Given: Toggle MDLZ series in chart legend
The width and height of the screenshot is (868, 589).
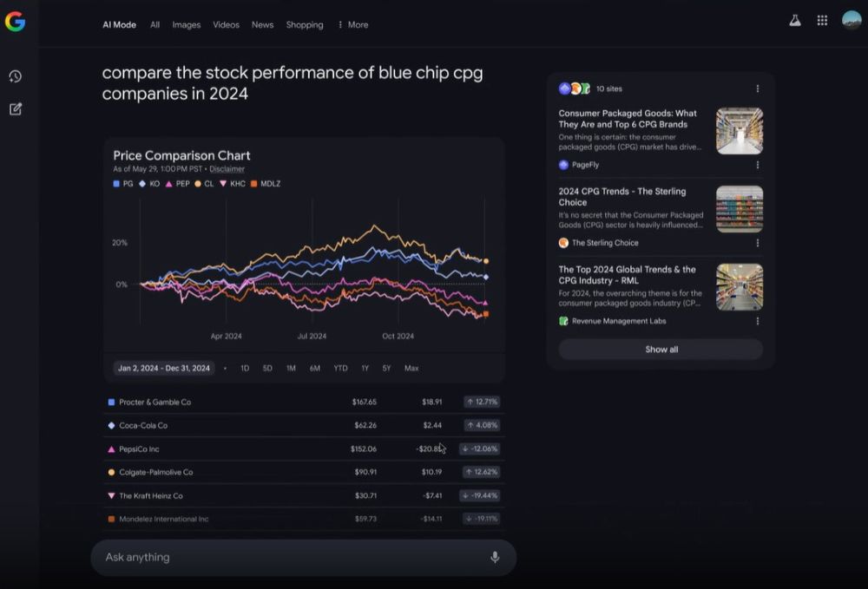Looking at the screenshot, I should [265, 184].
